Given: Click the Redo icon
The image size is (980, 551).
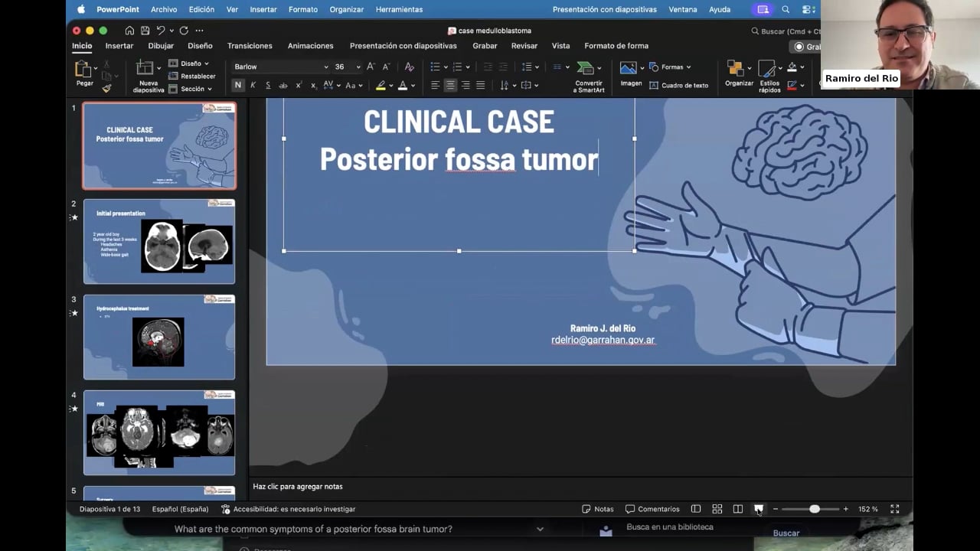Looking at the screenshot, I should click(184, 31).
